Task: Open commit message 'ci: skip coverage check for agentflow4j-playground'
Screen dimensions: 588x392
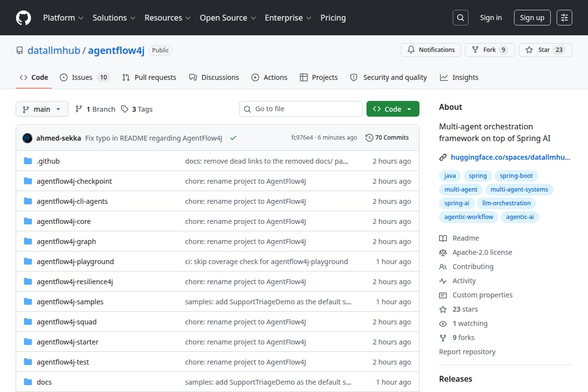Action: pos(267,261)
